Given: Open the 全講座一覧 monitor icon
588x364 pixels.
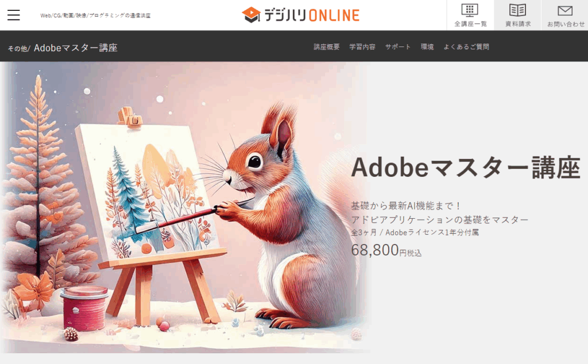Looking at the screenshot, I should tap(470, 10).
